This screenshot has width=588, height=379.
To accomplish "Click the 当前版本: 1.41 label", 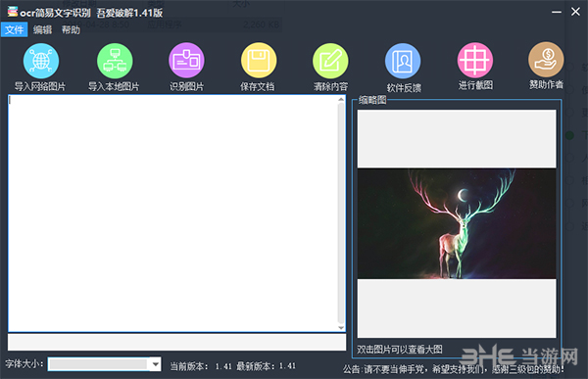I will pos(201,366).
